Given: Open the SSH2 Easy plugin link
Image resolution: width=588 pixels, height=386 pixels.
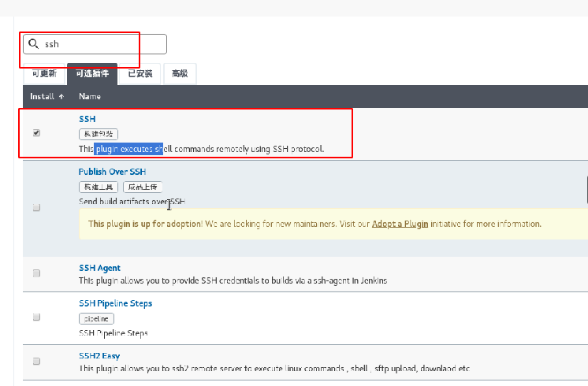Looking at the screenshot, I should pyautogui.click(x=99, y=355).
